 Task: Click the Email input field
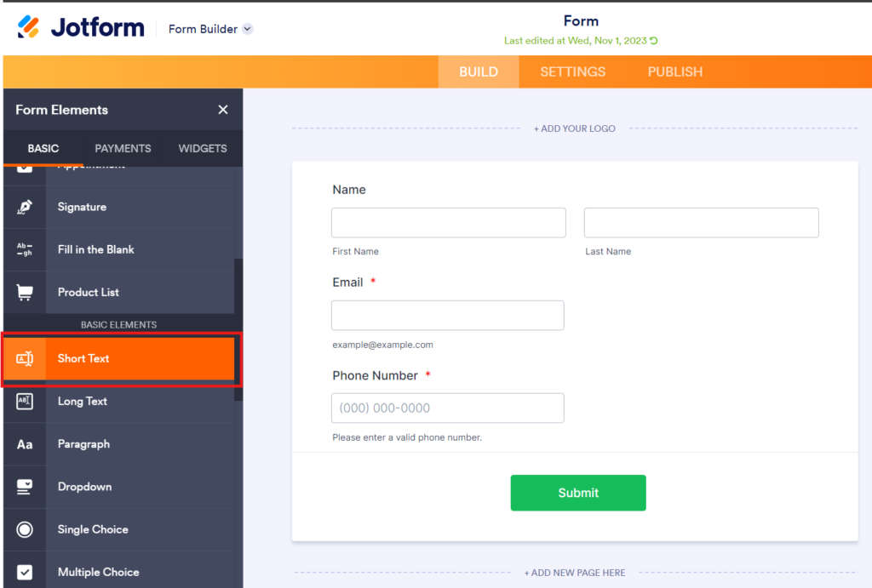448,316
